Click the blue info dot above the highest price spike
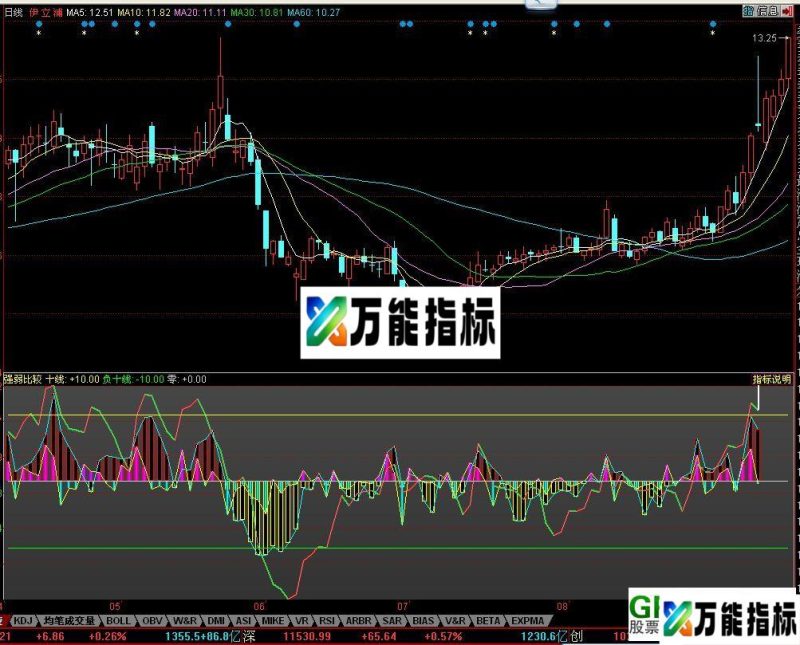Viewport: 800px width, 645px height. [x=228, y=24]
